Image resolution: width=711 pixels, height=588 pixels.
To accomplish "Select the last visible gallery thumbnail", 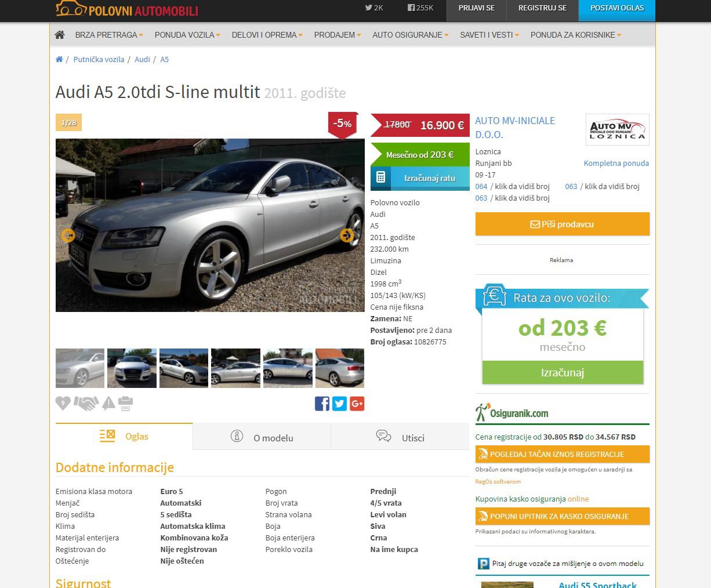I will (x=340, y=368).
